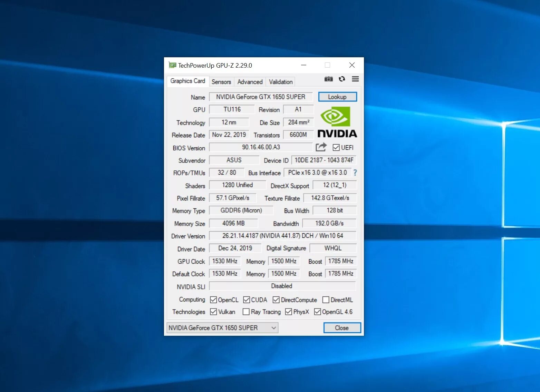This screenshot has width=540, height=392.
Task: Click the GPU-Z app icon in title bar
Action: point(172,65)
